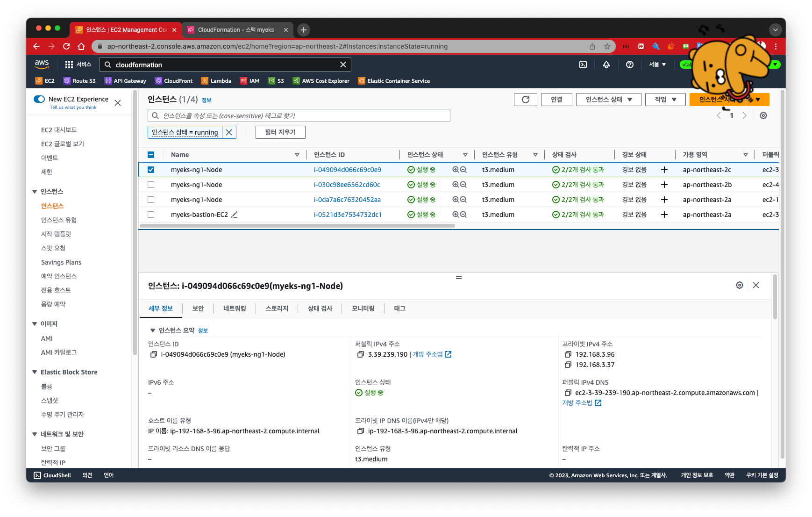812x517 pixels.
Task: Open CloudShell icon in top navigation bar
Action: click(x=583, y=65)
